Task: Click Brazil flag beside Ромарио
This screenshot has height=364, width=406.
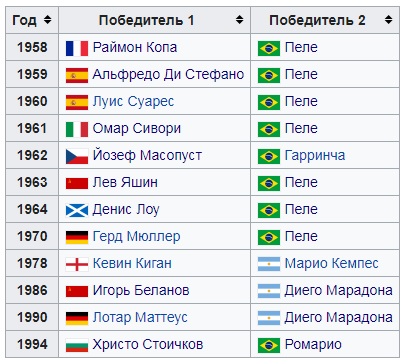Action: pos(269,345)
